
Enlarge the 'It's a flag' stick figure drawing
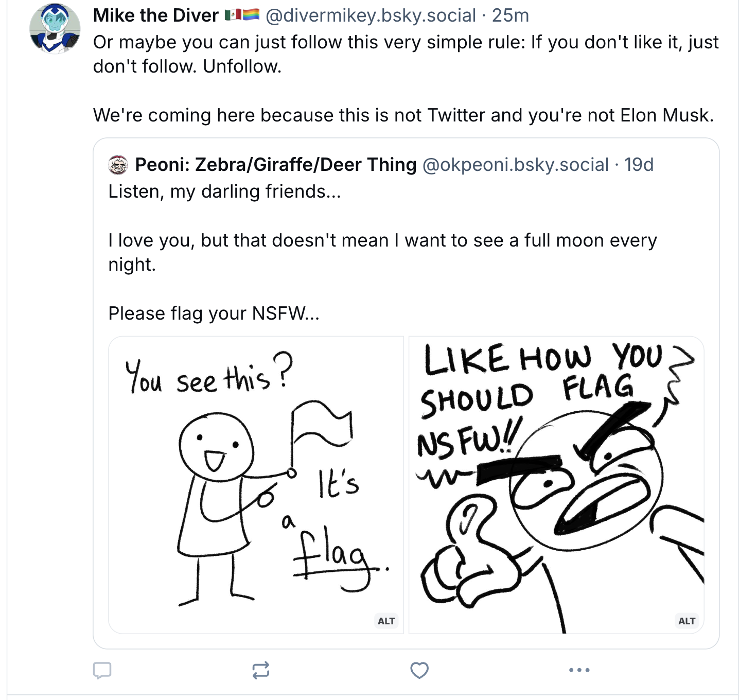[x=256, y=484]
